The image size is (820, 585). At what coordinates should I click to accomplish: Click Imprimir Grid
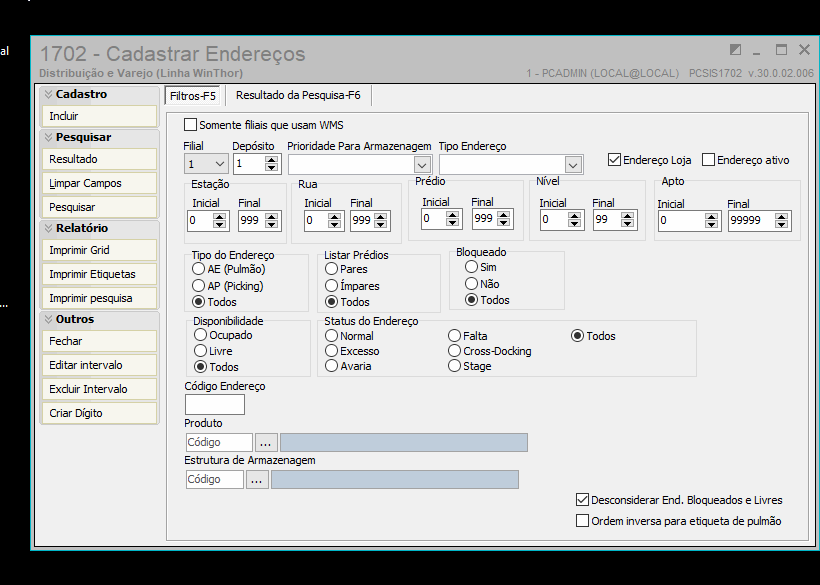(99, 250)
